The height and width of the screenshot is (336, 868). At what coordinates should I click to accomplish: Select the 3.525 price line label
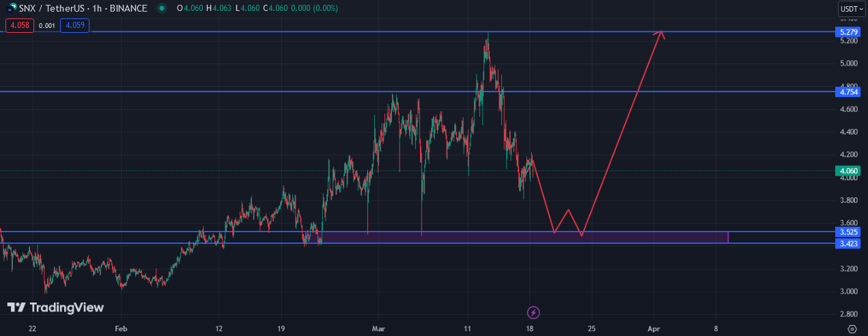pyautogui.click(x=848, y=232)
